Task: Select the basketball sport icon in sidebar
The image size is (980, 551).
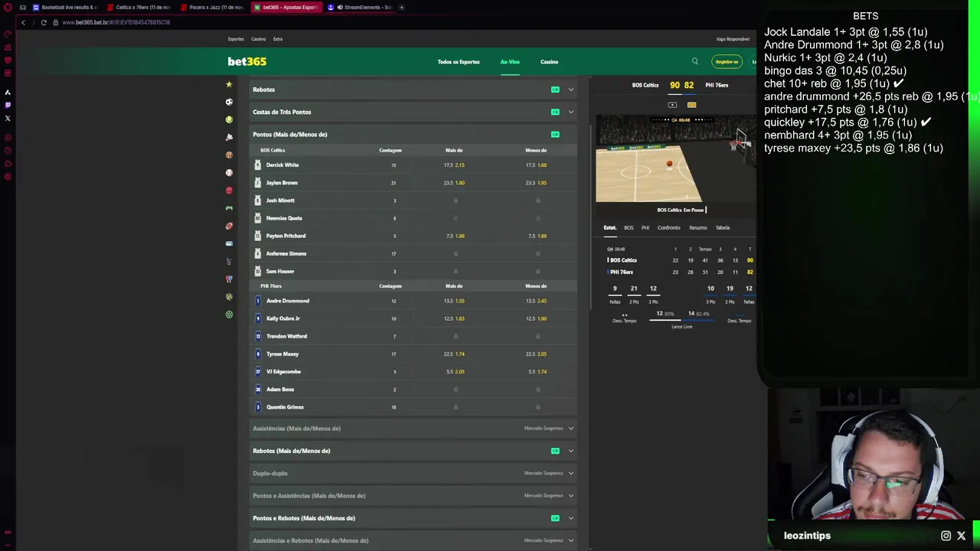Action: [229, 155]
